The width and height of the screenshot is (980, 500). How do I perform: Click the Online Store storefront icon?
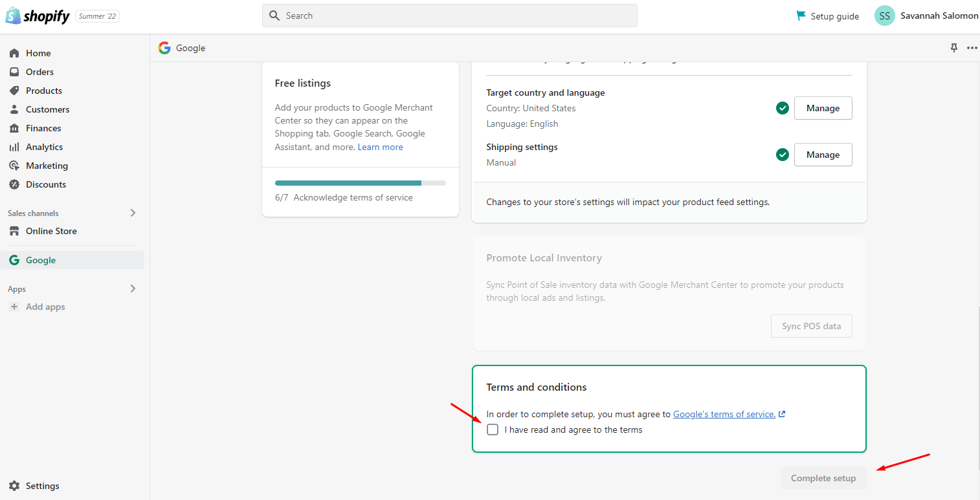pos(14,231)
